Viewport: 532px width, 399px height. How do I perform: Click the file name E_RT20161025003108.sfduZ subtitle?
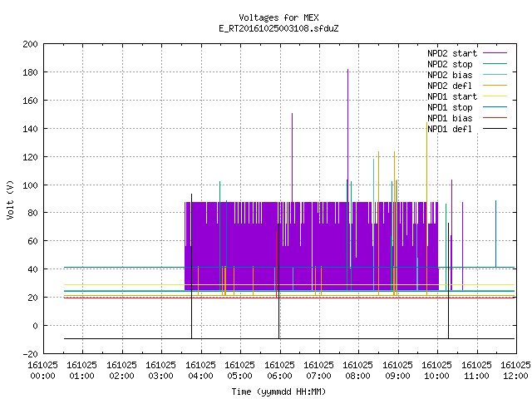pyautogui.click(x=278, y=28)
